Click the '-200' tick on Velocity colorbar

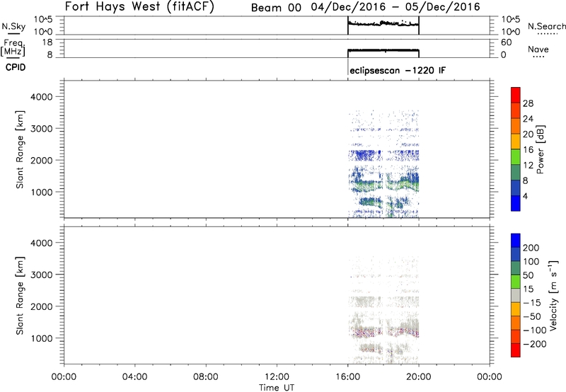tap(534, 345)
